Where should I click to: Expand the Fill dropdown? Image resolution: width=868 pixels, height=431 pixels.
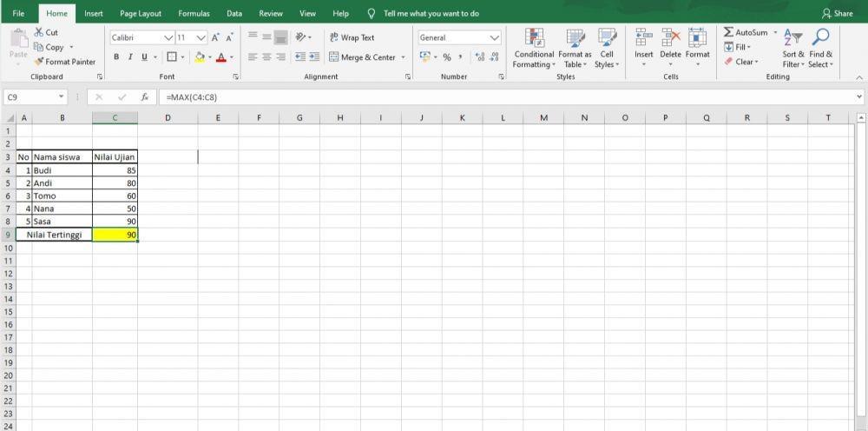click(748, 47)
